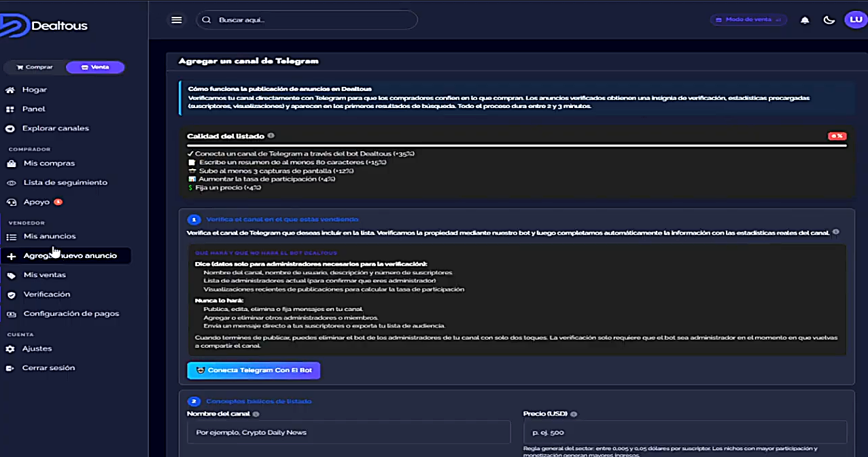Click the Apoyo headset icon
The image size is (868, 457).
[x=10, y=202]
